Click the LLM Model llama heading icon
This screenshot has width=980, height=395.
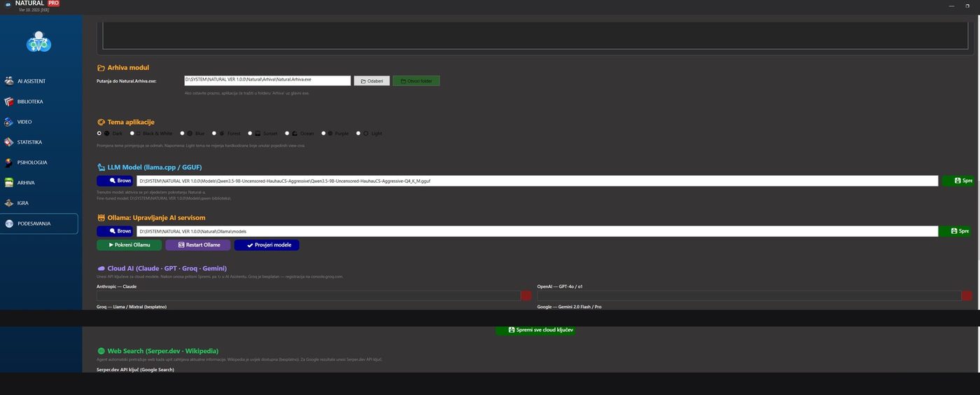pyautogui.click(x=101, y=167)
